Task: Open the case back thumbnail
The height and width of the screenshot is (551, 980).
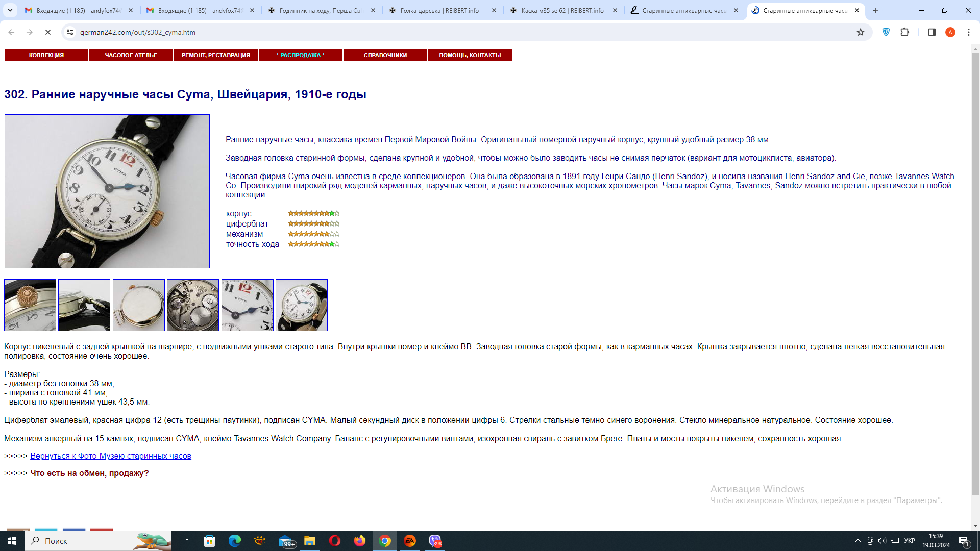Action: 139,305
